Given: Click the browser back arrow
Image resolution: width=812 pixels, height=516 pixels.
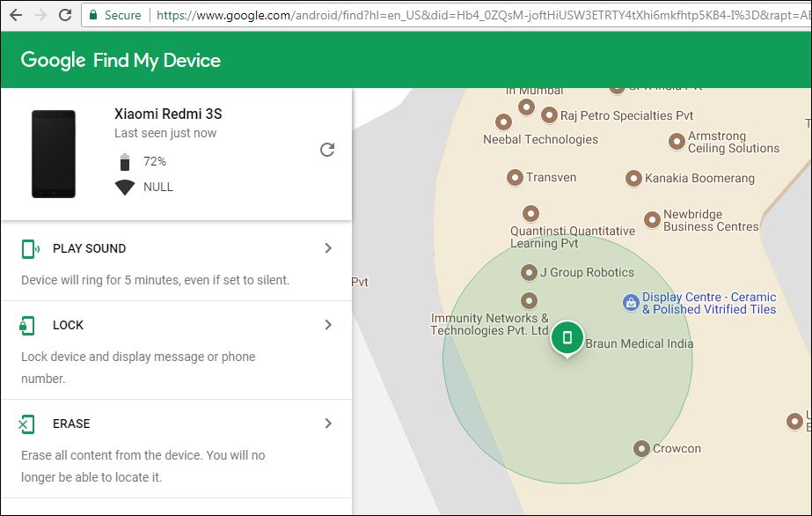Looking at the screenshot, I should (16, 15).
